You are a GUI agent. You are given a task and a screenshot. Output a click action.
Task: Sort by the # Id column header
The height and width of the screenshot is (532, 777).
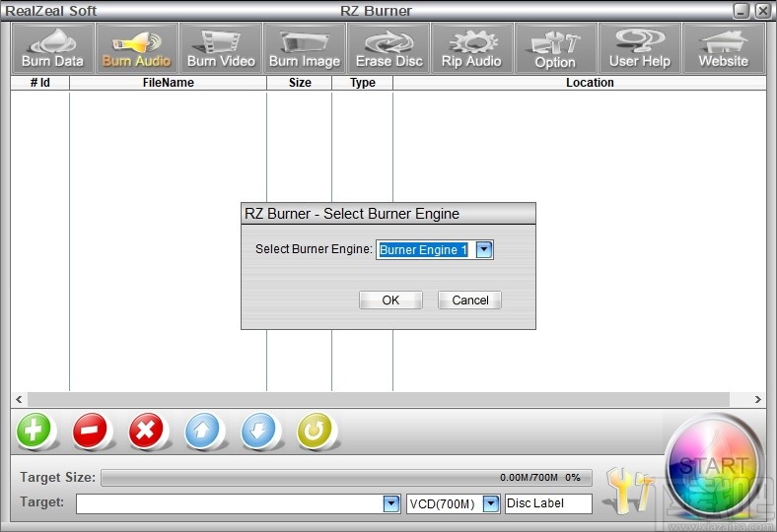tap(40, 83)
